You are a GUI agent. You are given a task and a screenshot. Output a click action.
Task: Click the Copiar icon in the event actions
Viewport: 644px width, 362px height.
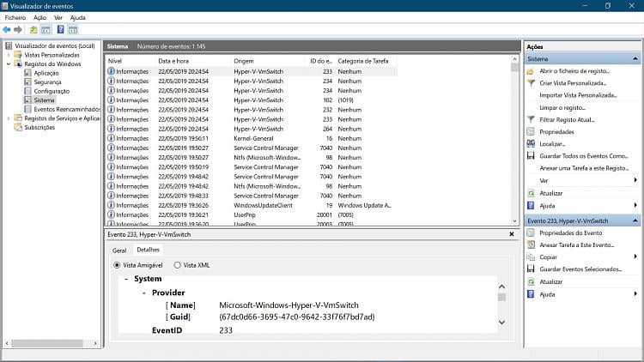531,257
